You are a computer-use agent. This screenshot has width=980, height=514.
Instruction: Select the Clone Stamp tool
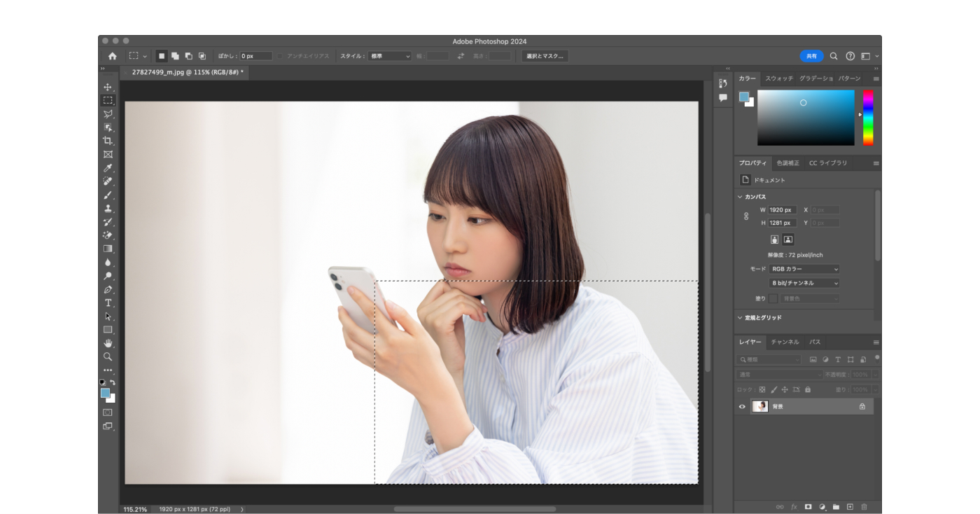click(x=108, y=209)
